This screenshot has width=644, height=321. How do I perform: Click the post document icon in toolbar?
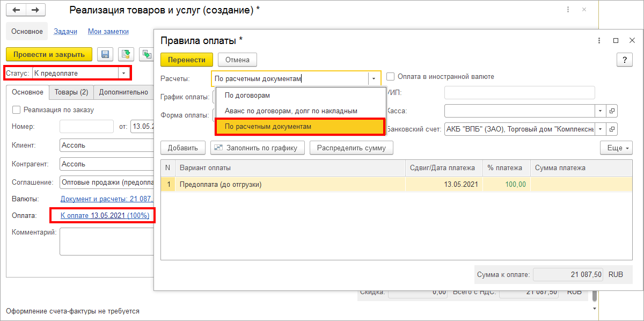click(x=126, y=54)
